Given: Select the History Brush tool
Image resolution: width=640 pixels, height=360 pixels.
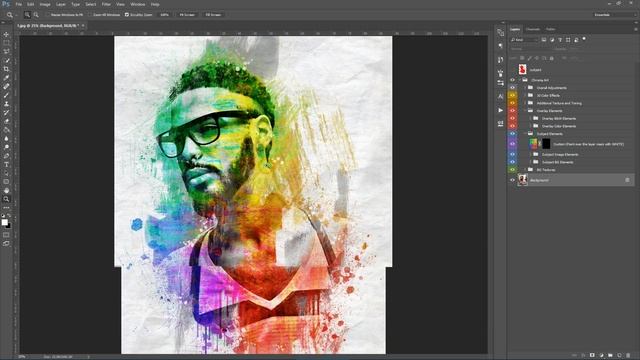Looking at the screenshot, I should 6,112.
